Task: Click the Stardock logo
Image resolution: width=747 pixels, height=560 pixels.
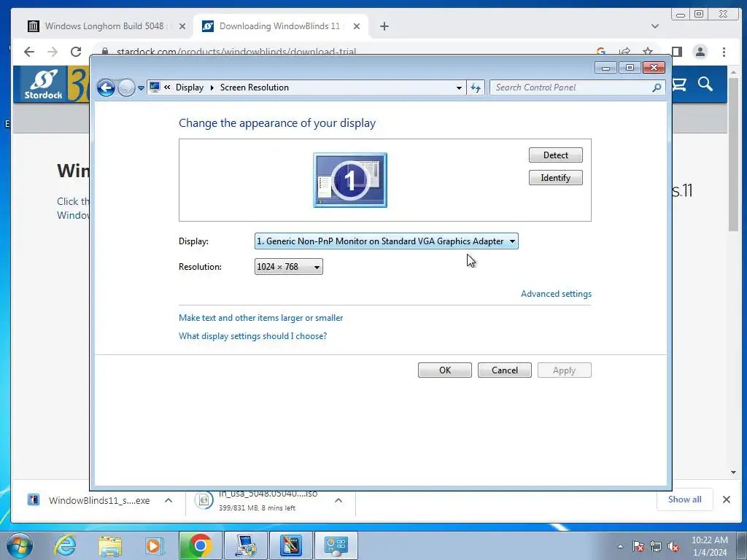Action: point(43,85)
